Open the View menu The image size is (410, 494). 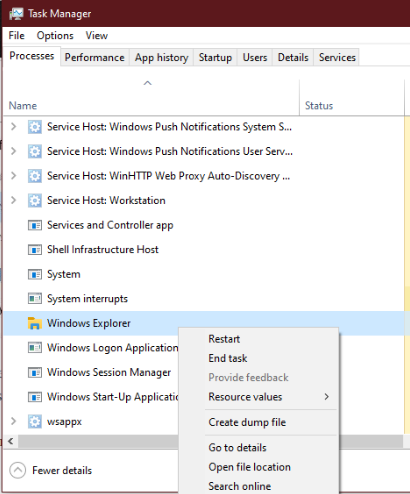coord(97,35)
